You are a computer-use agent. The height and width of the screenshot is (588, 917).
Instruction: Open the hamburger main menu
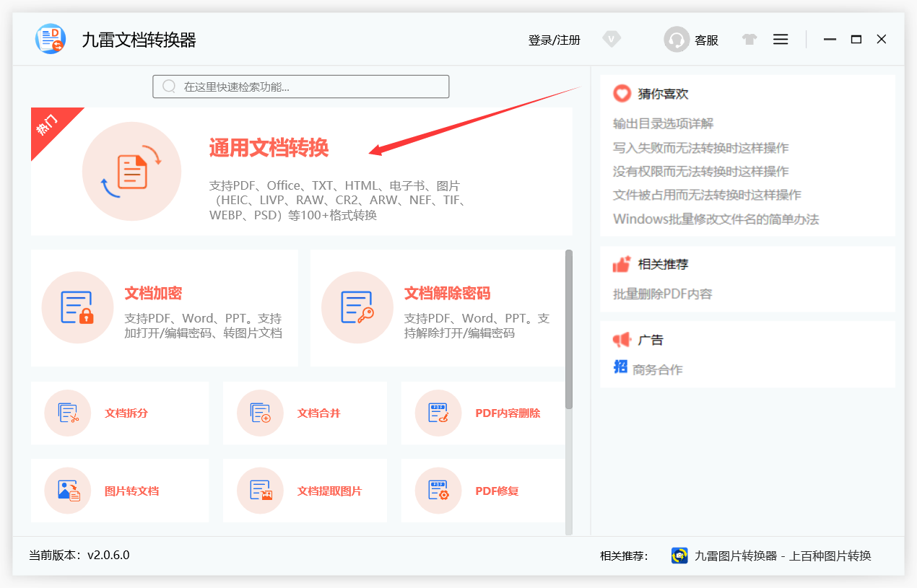coord(781,40)
